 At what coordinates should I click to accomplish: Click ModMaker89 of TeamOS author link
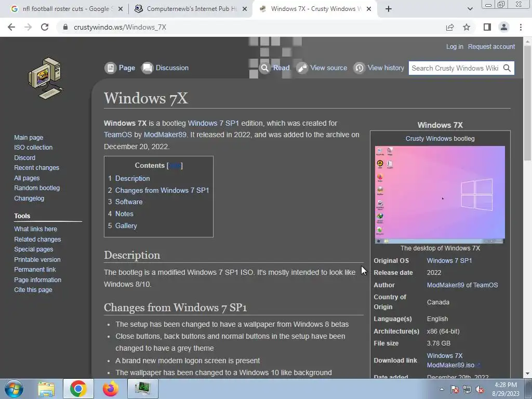pyautogui.click(x=462, y=285)
